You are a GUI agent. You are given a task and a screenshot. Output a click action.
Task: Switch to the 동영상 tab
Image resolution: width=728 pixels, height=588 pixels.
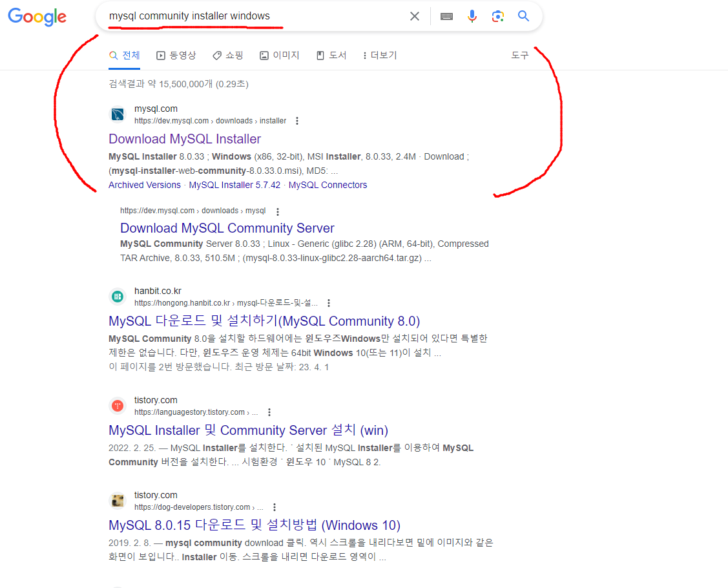pos(176,56)
